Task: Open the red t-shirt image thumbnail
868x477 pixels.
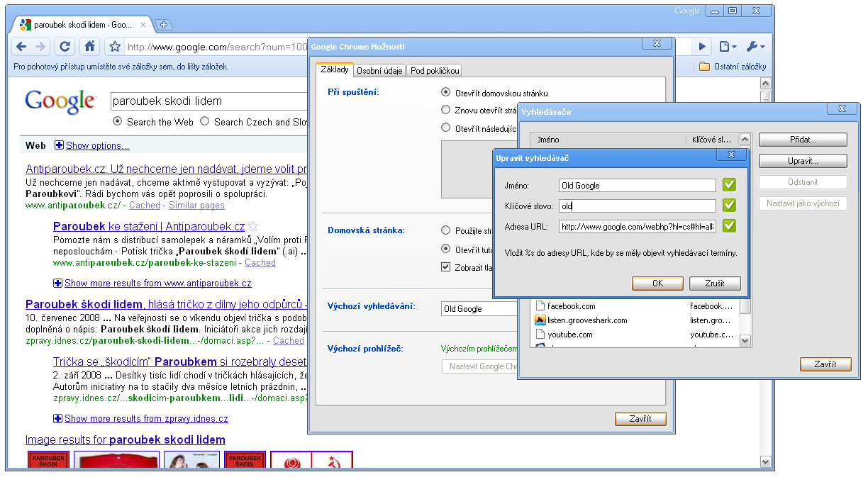Action: (116, 461)
